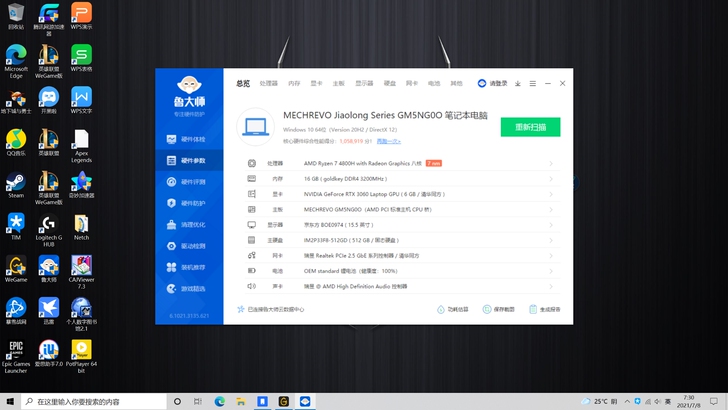Switch to 显卡 tab
The image size is (728, 410).
(x=316, y=84)
